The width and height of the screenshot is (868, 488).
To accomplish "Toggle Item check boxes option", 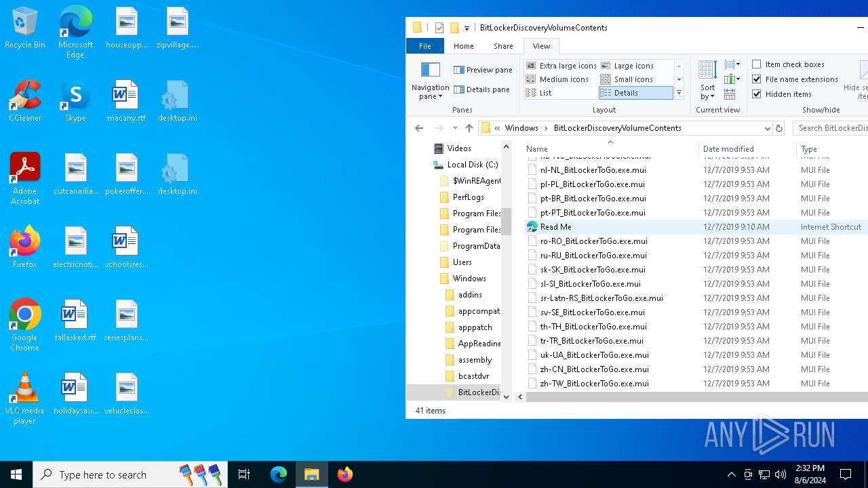I will 788,64.
